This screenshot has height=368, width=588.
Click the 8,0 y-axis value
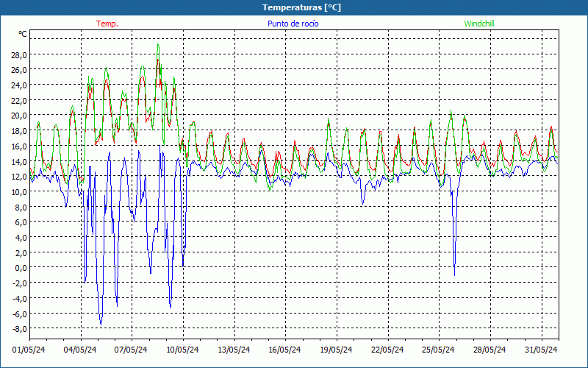21,208
